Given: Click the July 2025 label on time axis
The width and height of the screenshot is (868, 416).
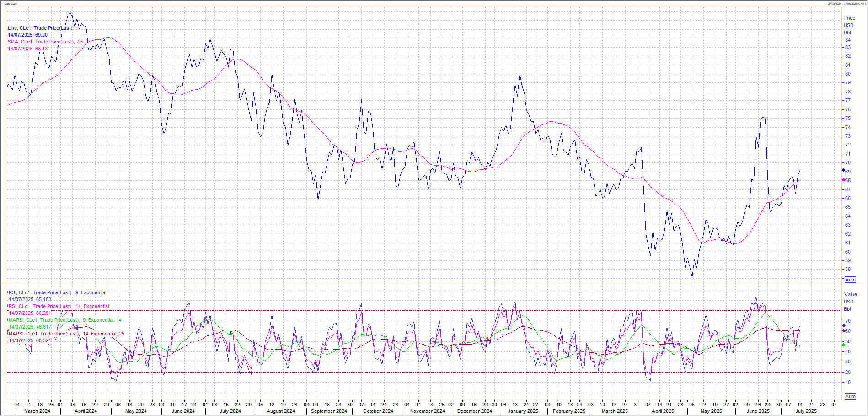Looking at the screenshot, I should coord(806,411).
